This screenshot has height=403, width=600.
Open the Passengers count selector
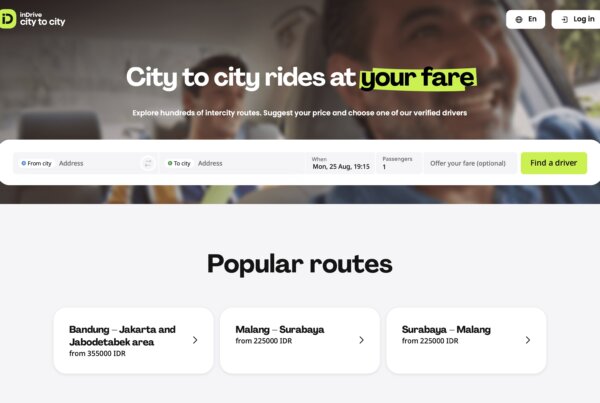coord(399,163)
